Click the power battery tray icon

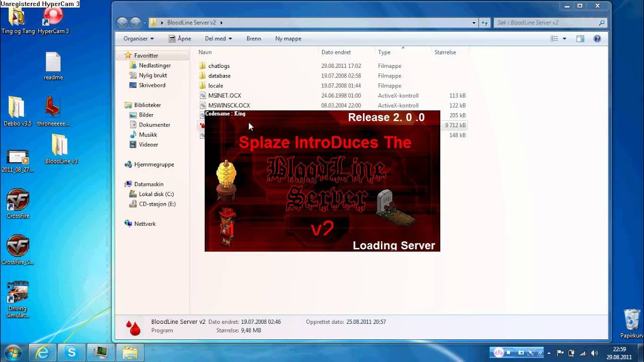click(572, 353)
